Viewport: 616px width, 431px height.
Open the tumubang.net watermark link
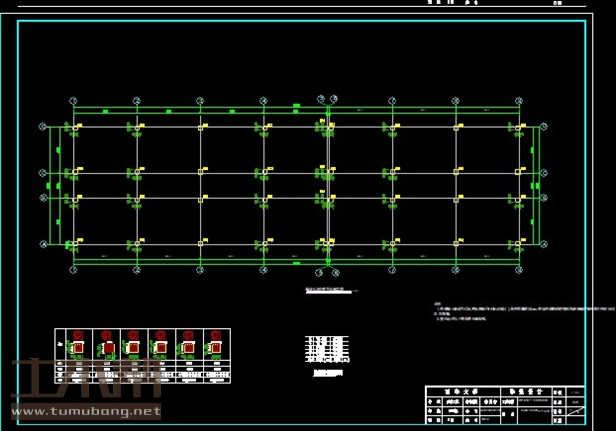click(85, 411)
